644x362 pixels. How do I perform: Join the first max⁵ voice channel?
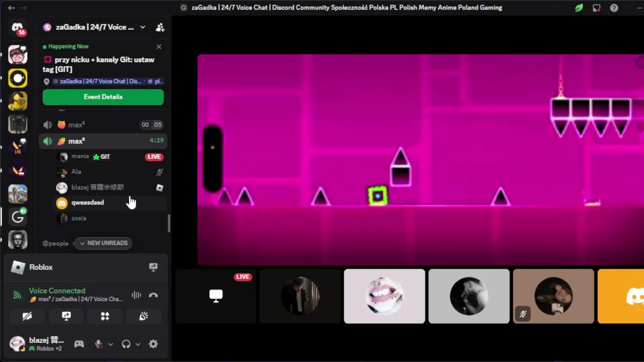103,125
